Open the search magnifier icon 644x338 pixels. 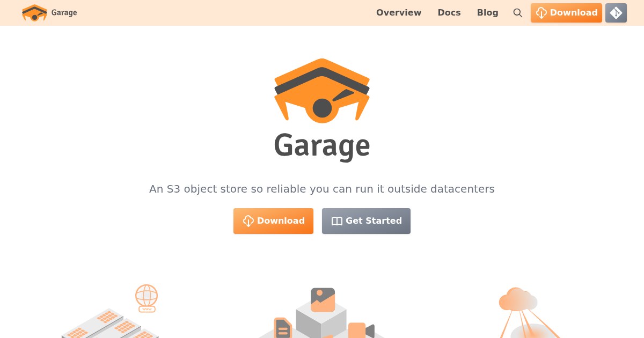tap(518, 13)
